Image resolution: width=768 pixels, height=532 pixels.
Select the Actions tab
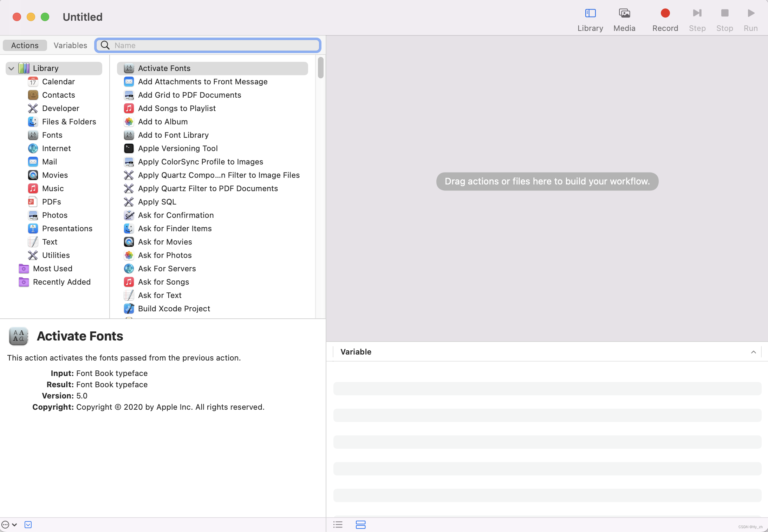[25, 45]
